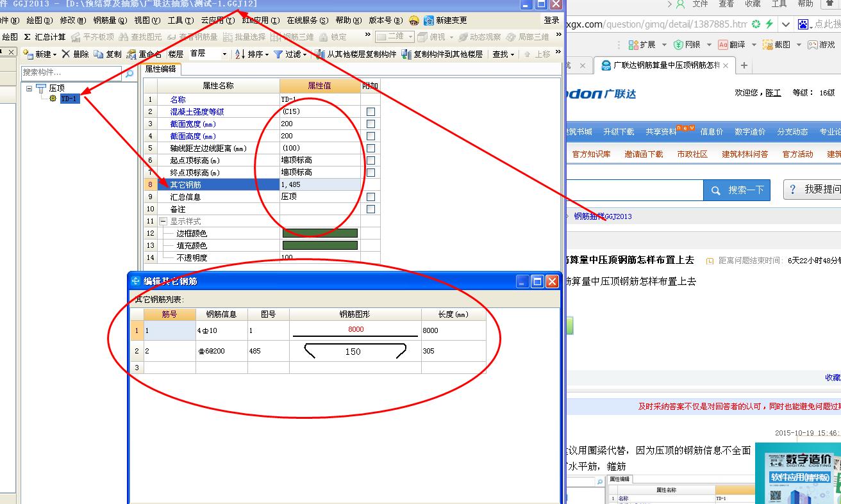Click the 俯视 cube icon
The height and width of the screenshot is (504, 841).
coord(422,37)
